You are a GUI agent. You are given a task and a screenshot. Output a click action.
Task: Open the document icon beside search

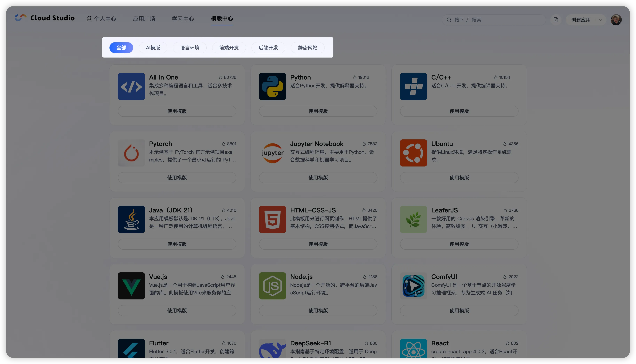556,20
